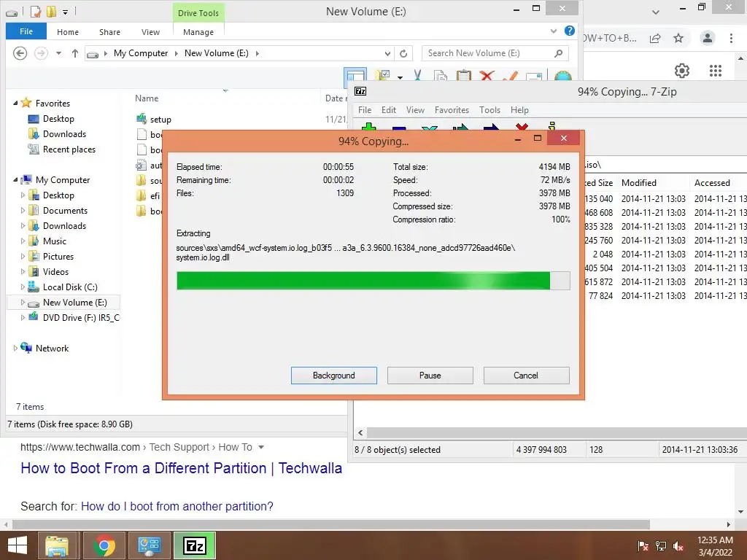747x560 pixels.
Task: Open 7-Zip Help menu
Action: coord(519,110)
